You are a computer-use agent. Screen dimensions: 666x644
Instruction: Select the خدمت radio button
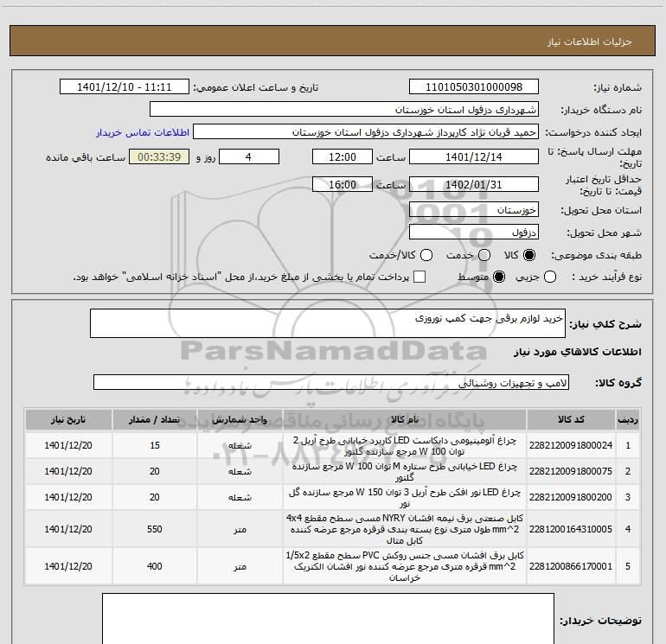484,255
